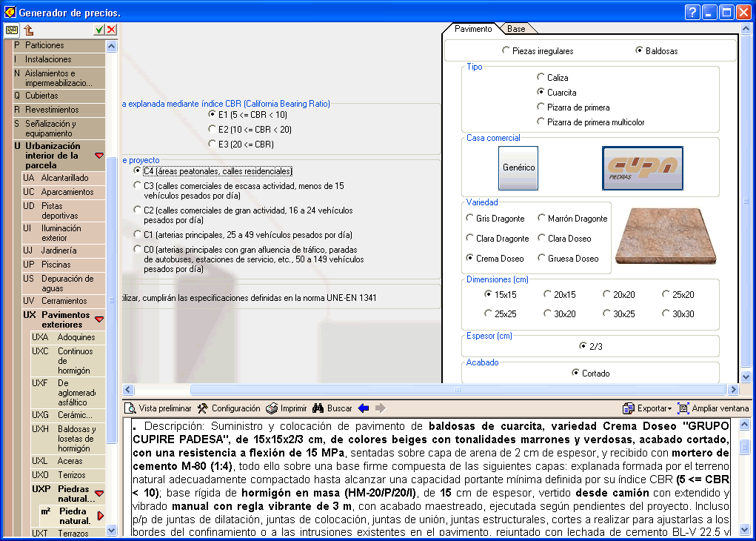Screen dimensions: 756x541
Task: Choose the CUPA Piedras manufacturer logo
Action: pyautogui.click(x=643, y=168)
